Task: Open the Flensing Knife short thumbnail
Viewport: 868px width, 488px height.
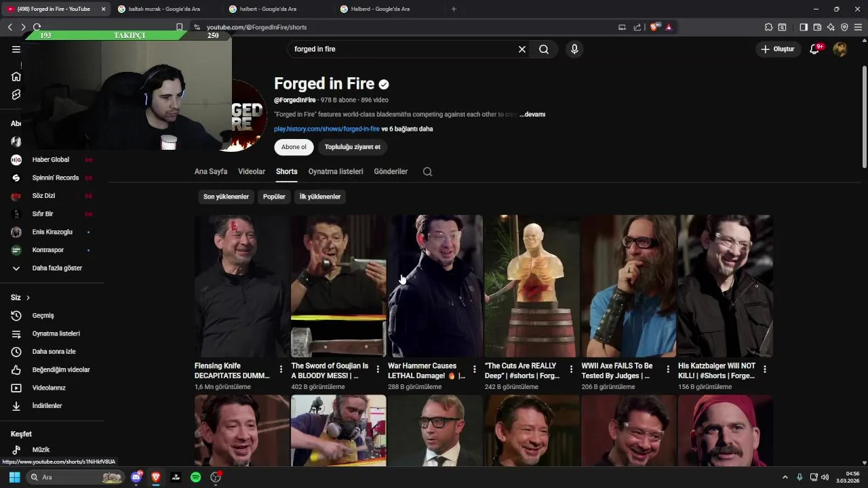Action: [242, 286]
